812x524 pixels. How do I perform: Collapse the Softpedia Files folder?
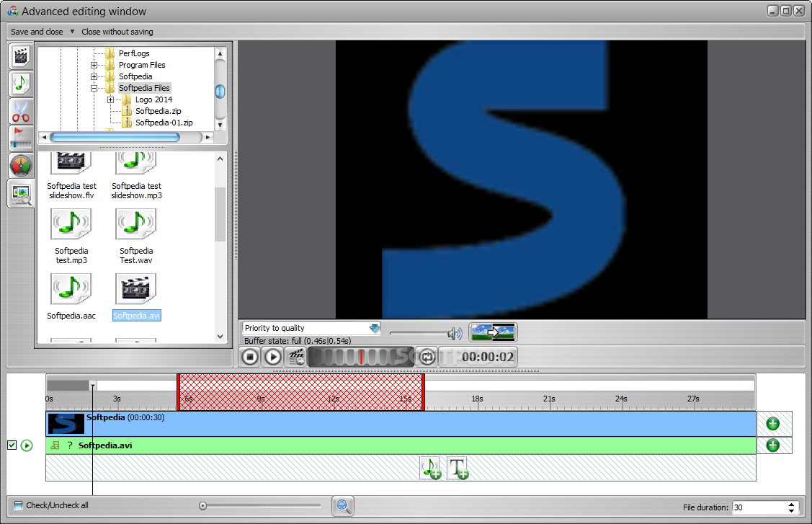click(94, 88)
